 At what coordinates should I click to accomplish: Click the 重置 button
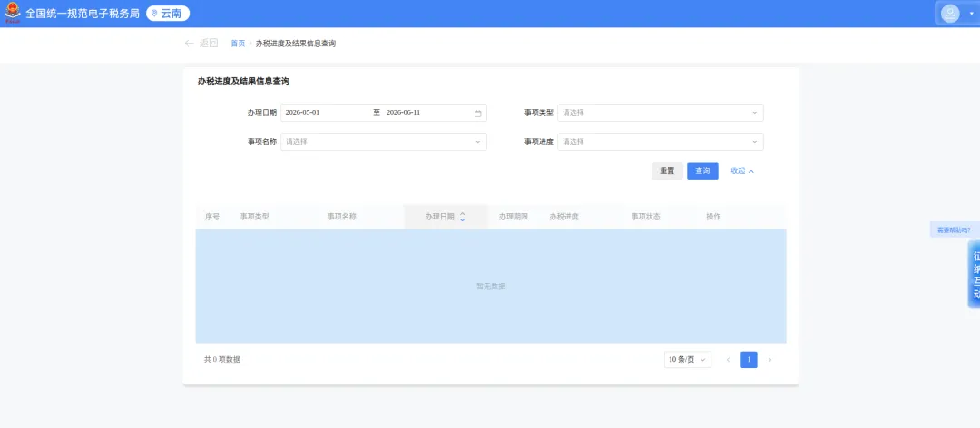point(667,170)
